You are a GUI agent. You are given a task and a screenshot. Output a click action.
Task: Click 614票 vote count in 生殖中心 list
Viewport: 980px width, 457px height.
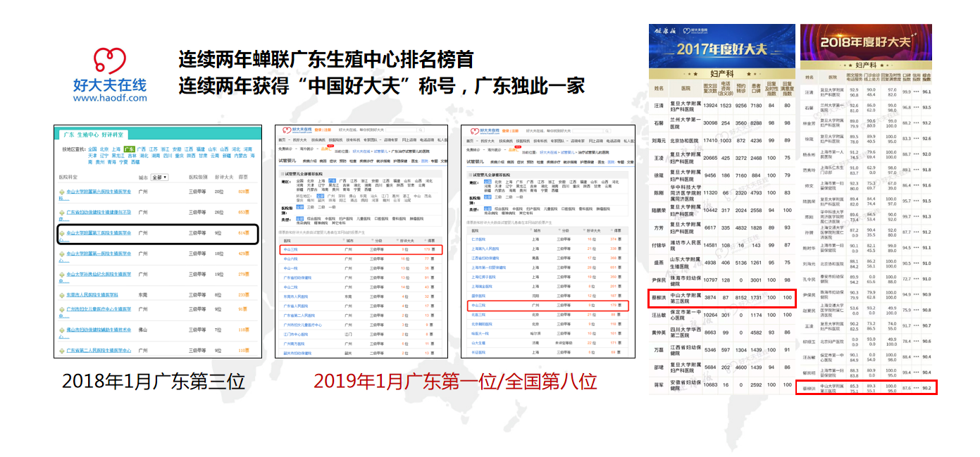click(x=244, y=232)
